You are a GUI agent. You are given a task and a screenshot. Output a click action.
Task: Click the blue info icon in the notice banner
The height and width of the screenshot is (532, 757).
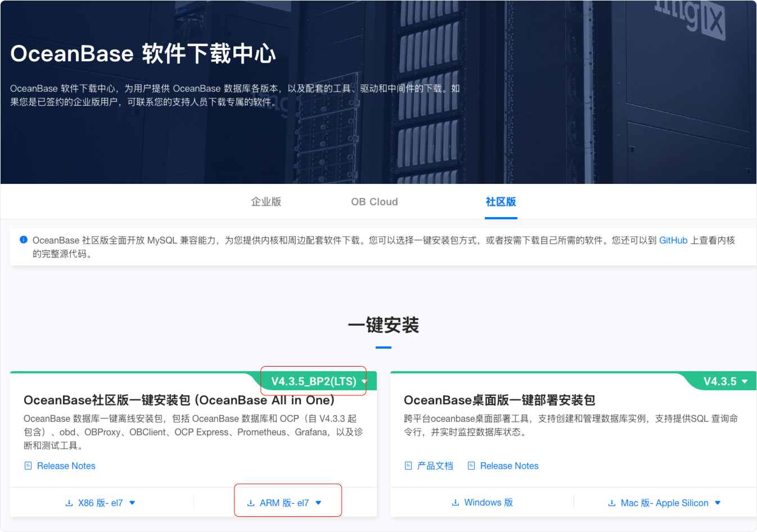[23, 240]
